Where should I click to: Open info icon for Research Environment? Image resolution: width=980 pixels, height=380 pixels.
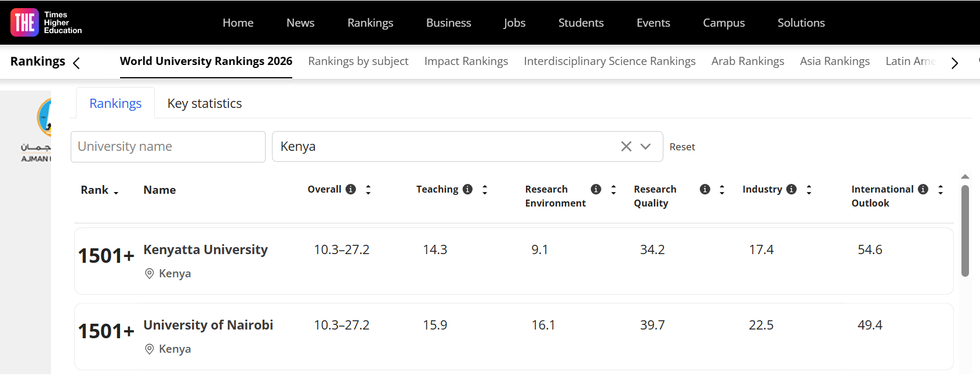coord(596,189)
